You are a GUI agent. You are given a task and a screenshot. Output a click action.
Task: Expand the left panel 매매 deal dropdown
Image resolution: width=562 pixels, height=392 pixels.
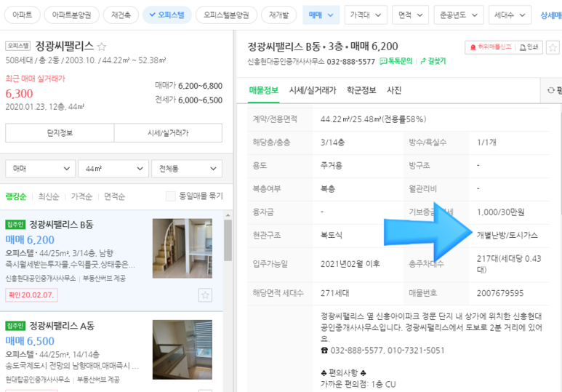(x=40, y=169)
